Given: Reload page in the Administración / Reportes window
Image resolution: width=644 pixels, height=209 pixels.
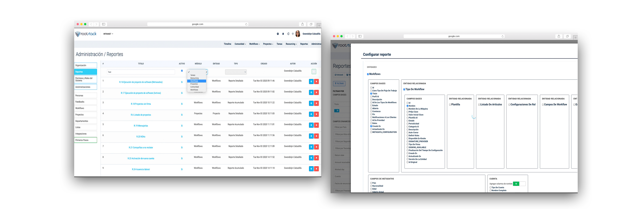Looking at the screenshot, I should [246, 24].
